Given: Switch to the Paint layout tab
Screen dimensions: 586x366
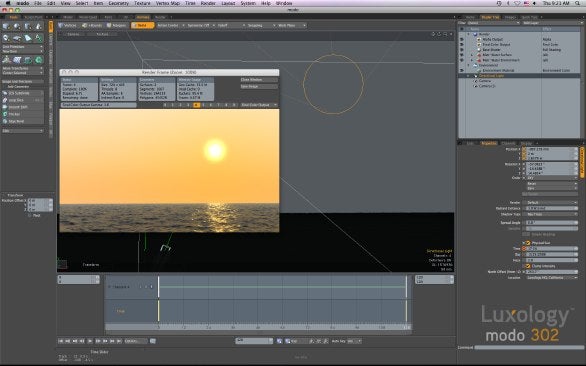Looking at the screenshot, I should (x=108, y=17).
